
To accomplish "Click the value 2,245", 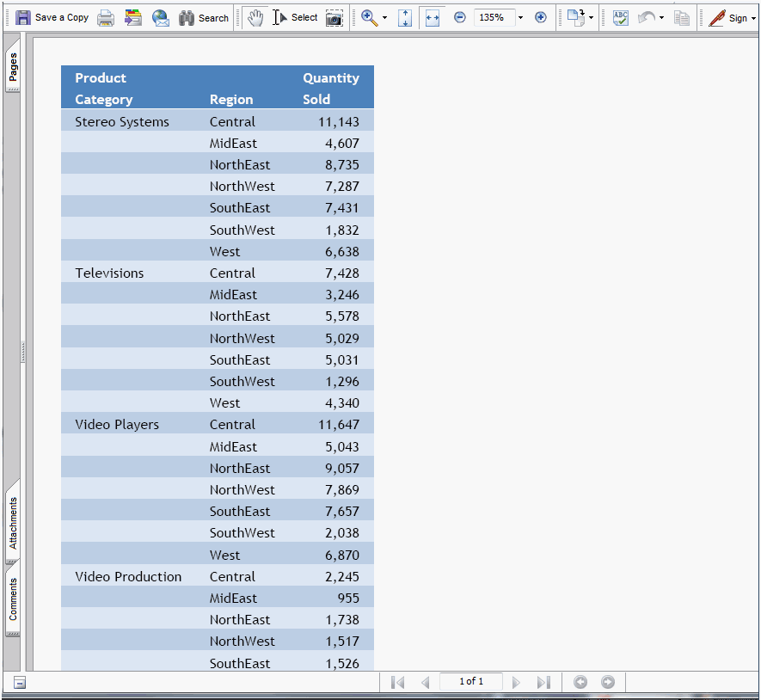I will [x=342, y=577].
